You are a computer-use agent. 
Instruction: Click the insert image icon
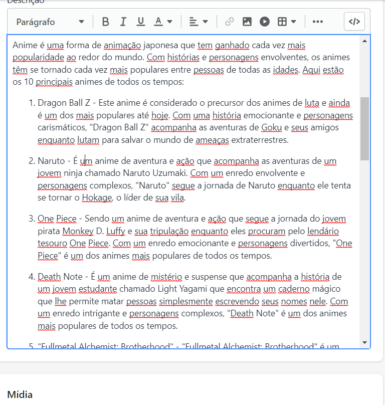point(247,22)
